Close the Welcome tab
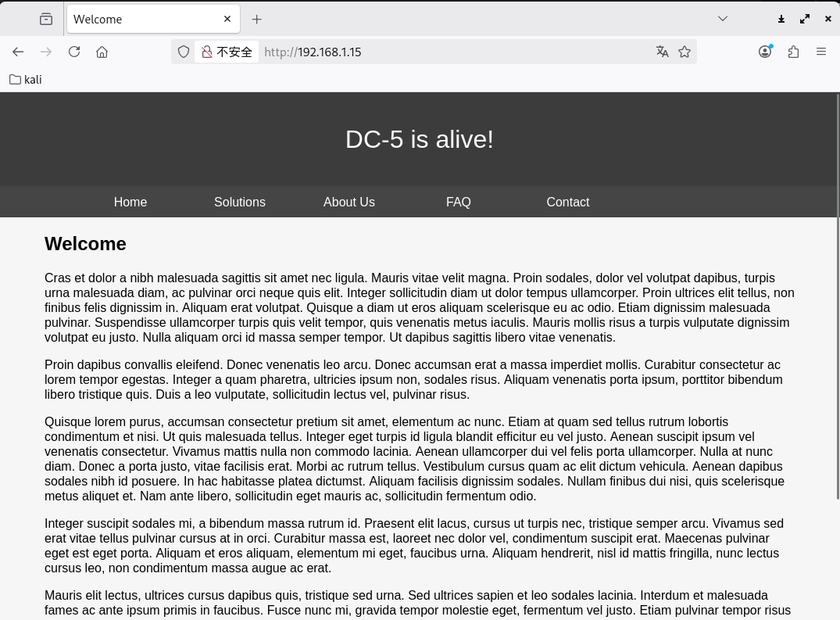 (x=227, y=19)
